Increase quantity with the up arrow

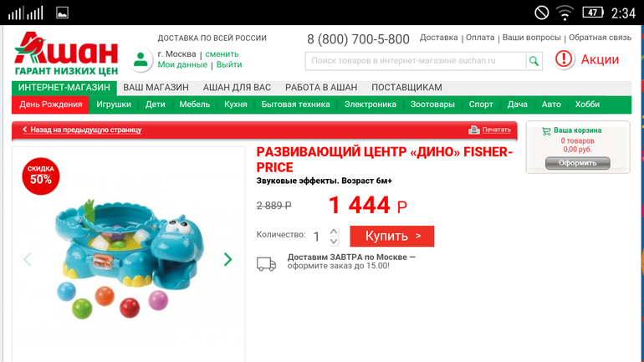point(334,232)
